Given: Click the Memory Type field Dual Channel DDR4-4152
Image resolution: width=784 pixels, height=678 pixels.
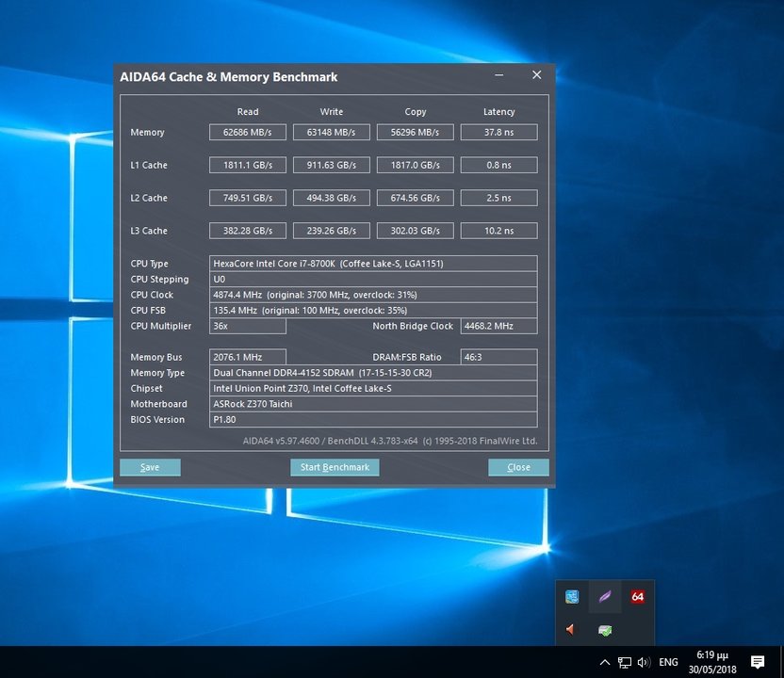Looking at the screenshot, I should coord(373,373).
